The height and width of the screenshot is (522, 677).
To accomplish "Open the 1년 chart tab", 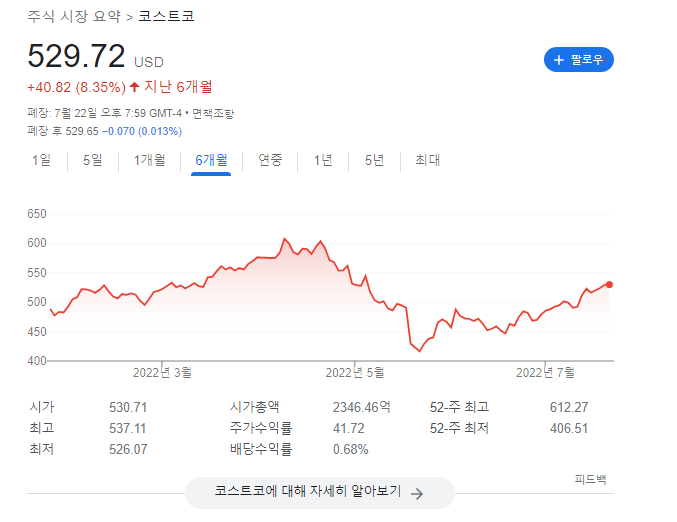I will pos(323,160).
